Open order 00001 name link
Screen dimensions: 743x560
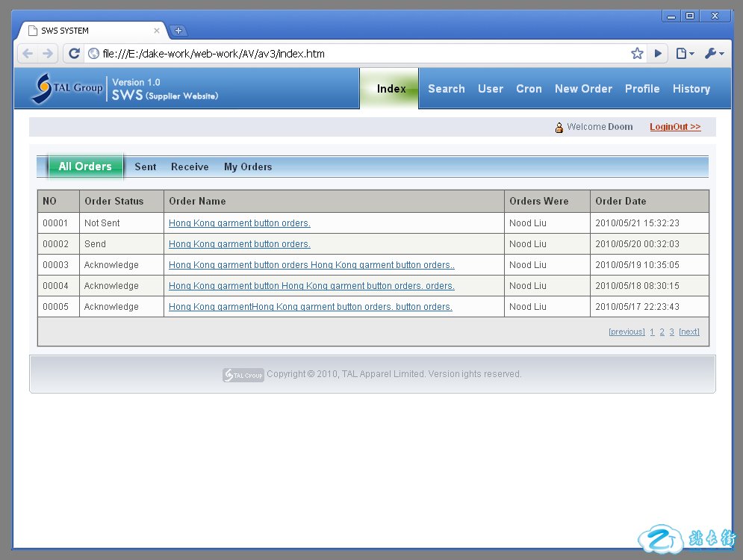[239, 223]
